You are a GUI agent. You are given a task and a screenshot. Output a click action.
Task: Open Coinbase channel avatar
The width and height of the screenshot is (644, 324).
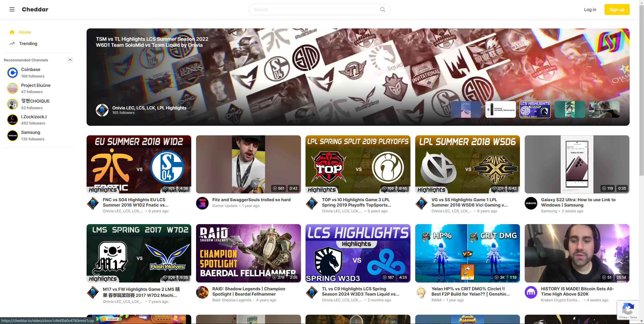tap(12, 73)
